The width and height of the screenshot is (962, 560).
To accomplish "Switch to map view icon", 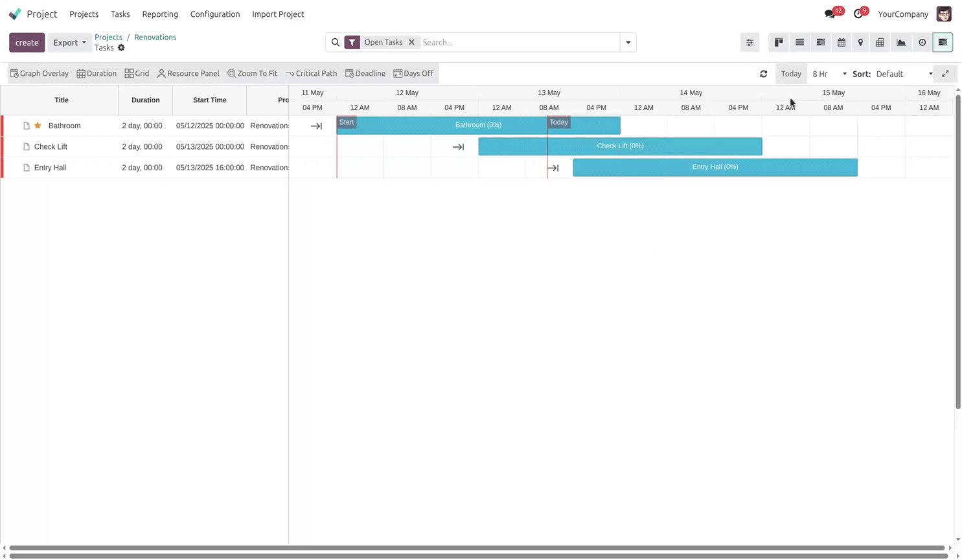I will [x=860, y=43].
